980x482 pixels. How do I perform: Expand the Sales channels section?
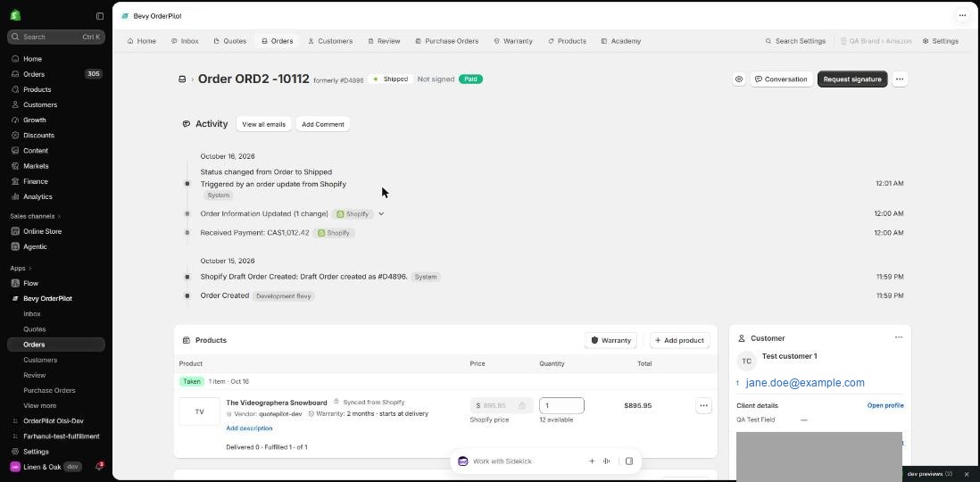36,216
